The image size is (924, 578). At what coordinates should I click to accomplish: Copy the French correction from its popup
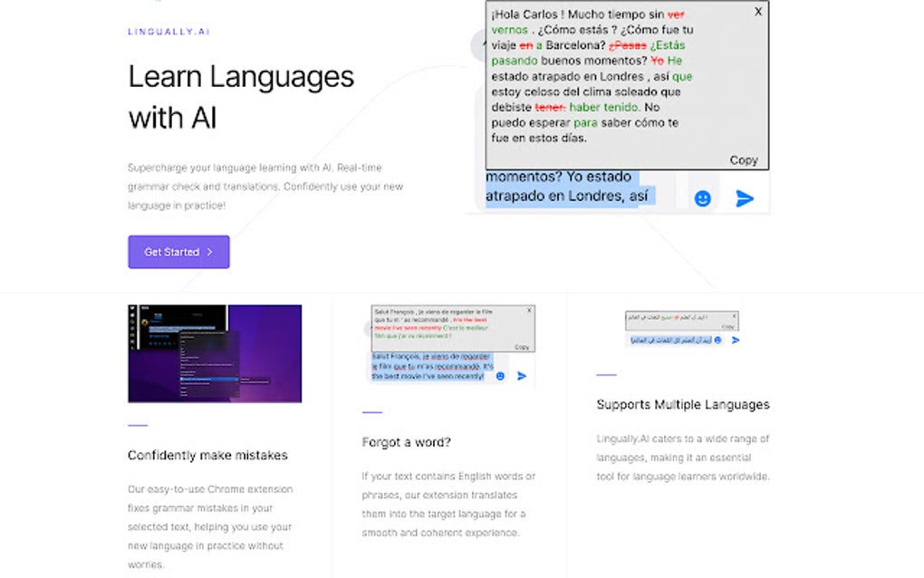(523, 347)
